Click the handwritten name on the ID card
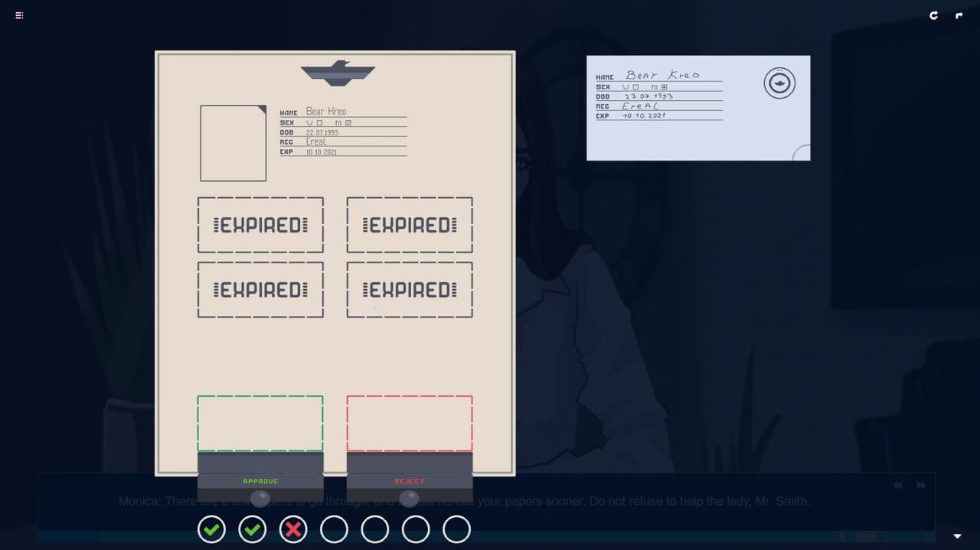This screenshot has width=980, height=550. click(663, 75)
